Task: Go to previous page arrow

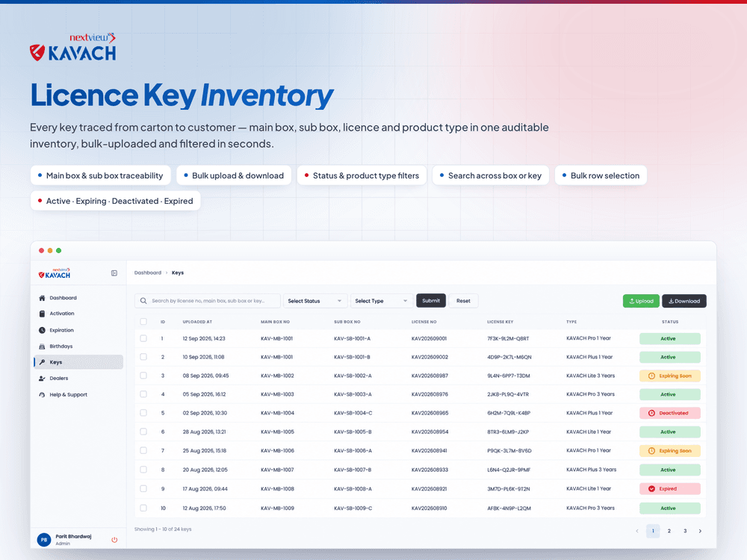Action: tap(637, 531)
